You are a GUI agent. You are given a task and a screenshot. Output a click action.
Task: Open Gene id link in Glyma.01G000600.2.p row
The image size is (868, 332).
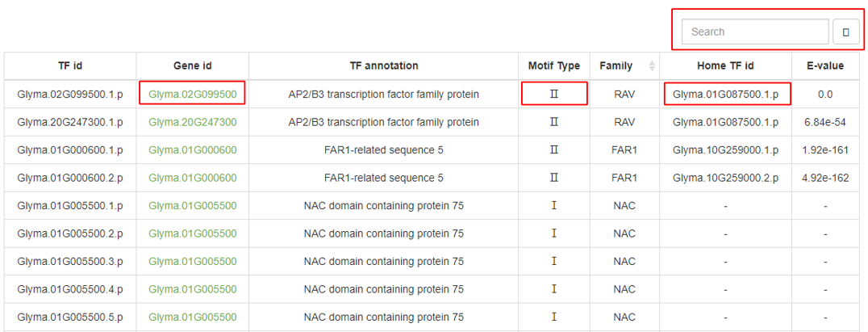[193, 178]
